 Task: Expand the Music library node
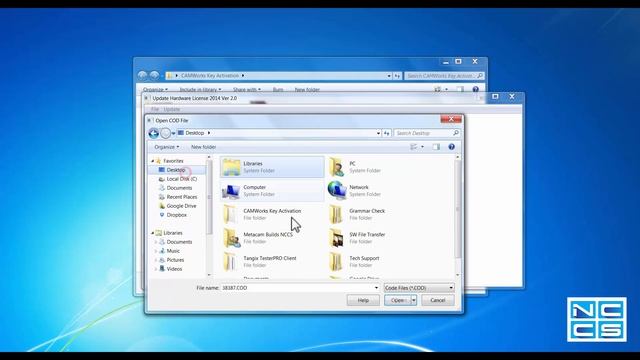[156, 251]
